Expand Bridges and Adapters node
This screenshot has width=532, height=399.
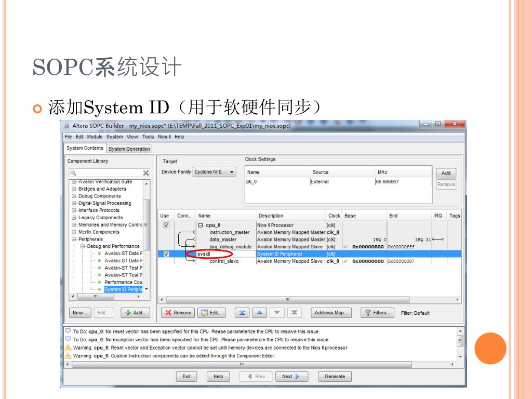(x=74, y=189)
